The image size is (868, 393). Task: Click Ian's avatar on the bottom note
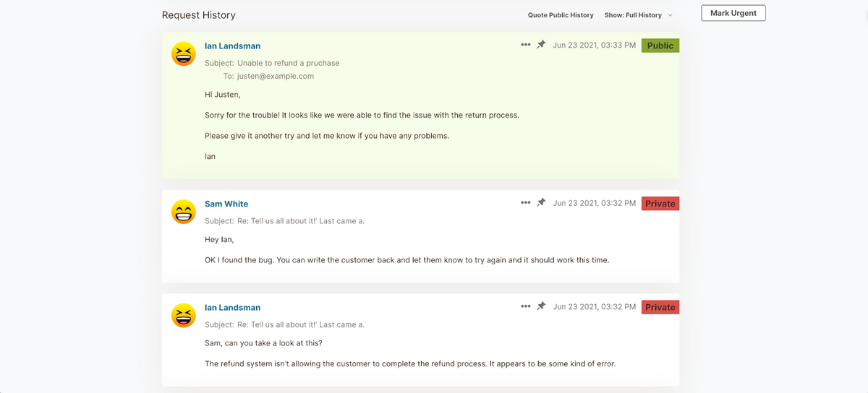[184, 316]
